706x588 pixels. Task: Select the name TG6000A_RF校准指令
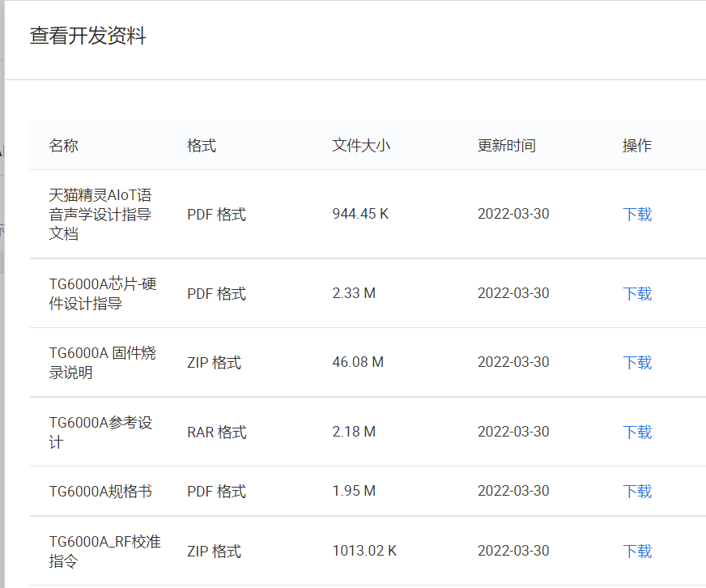[x=105, y=551]
